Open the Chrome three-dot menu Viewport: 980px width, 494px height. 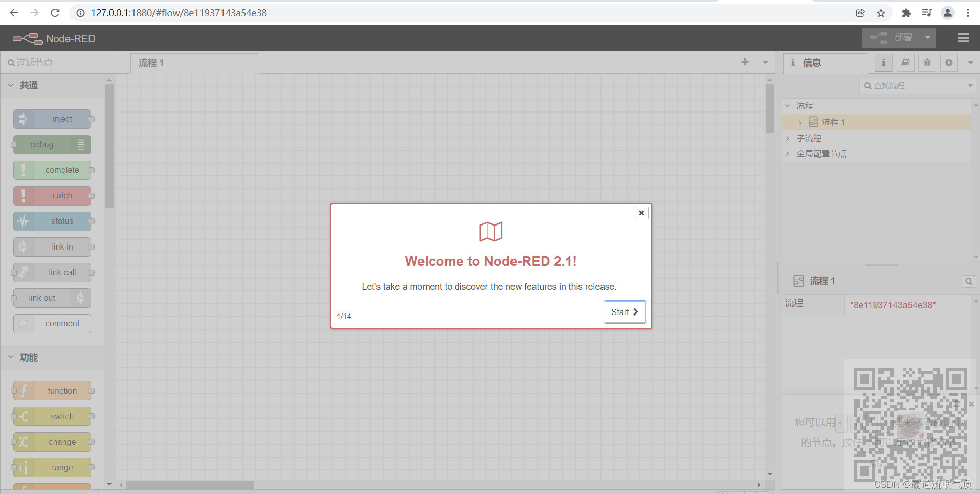tap(968, 13)
